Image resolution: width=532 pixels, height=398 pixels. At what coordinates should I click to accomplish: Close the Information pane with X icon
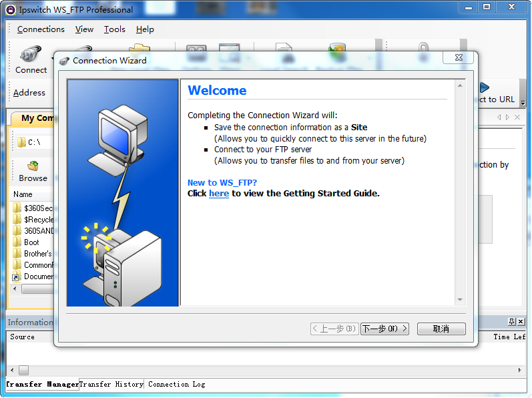(521, 322)
